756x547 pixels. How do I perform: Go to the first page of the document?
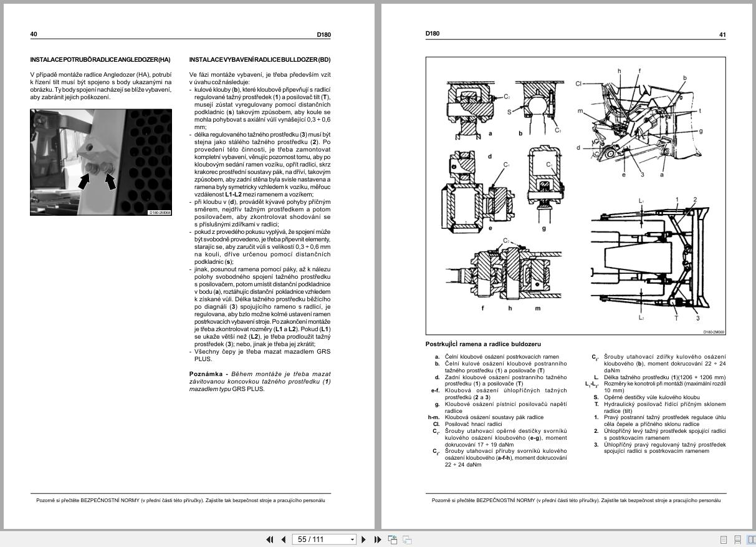[270, 540]
